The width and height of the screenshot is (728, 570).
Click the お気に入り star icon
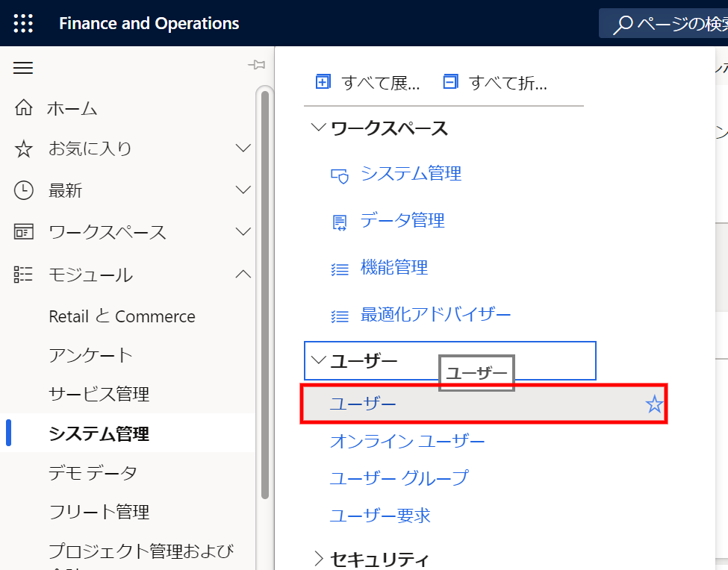pyautogui.click(x=23, y=149)
